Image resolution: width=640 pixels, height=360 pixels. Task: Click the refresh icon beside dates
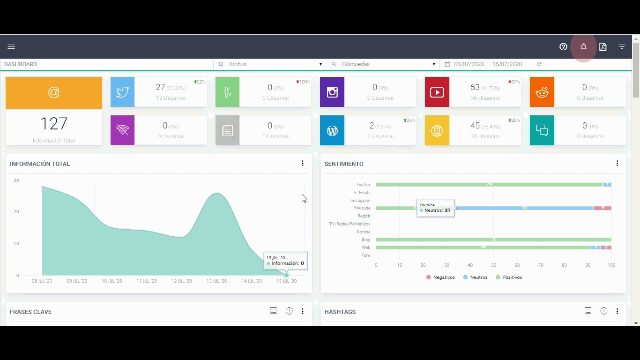(x=539, y=64)
